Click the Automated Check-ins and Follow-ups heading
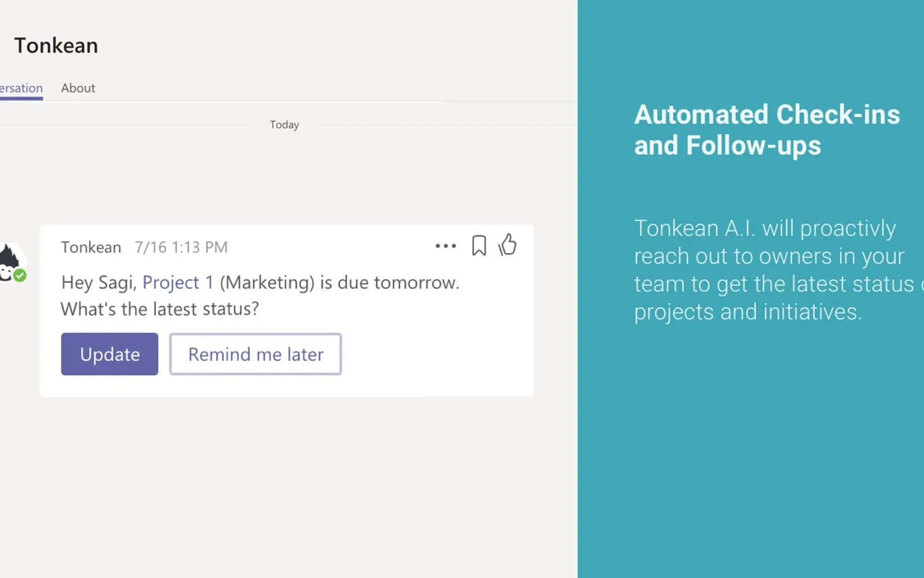Screen dimensions: 924x578 pos(767,130)
